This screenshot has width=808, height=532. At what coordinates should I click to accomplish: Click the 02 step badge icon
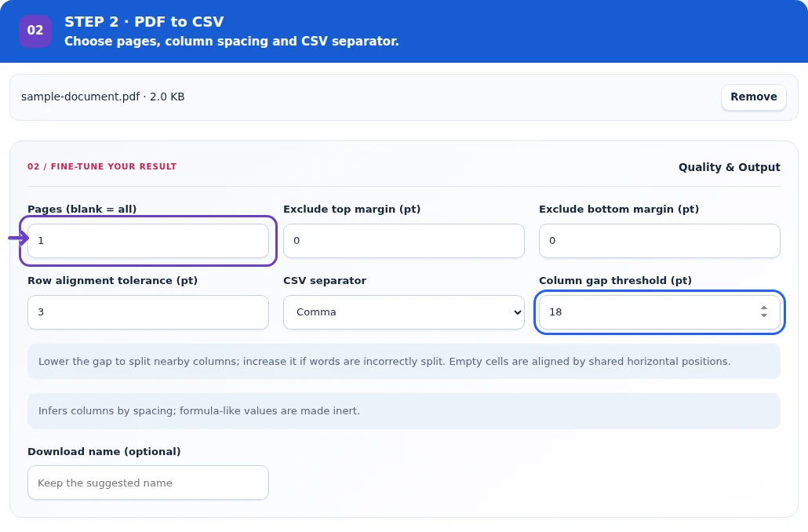(35, 31)
